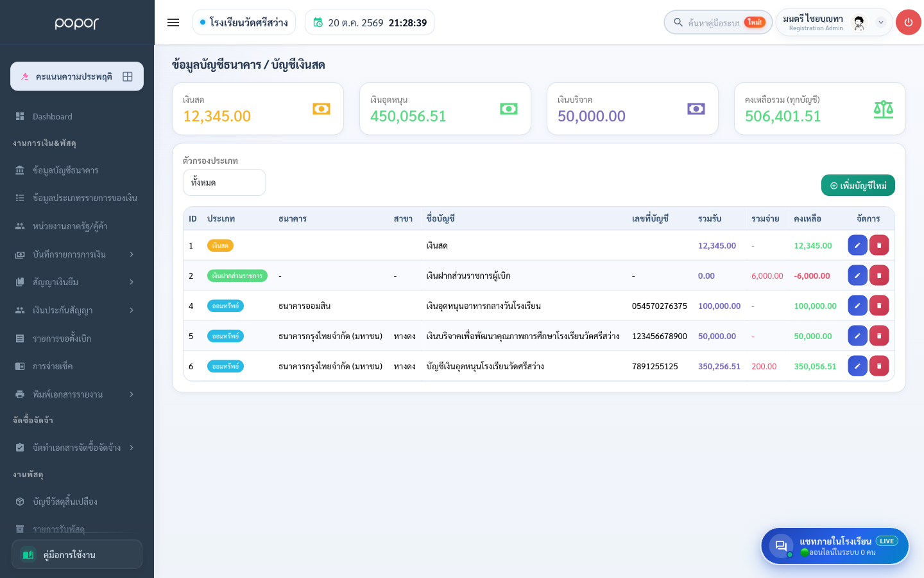Delete the ธนาคารออมสิน account row

[879, 306]
